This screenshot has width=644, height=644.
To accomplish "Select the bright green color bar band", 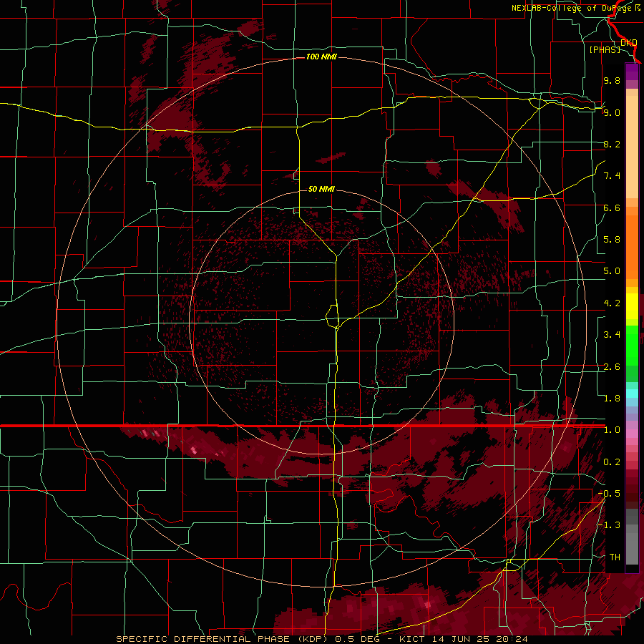I will tap(632, 346).
